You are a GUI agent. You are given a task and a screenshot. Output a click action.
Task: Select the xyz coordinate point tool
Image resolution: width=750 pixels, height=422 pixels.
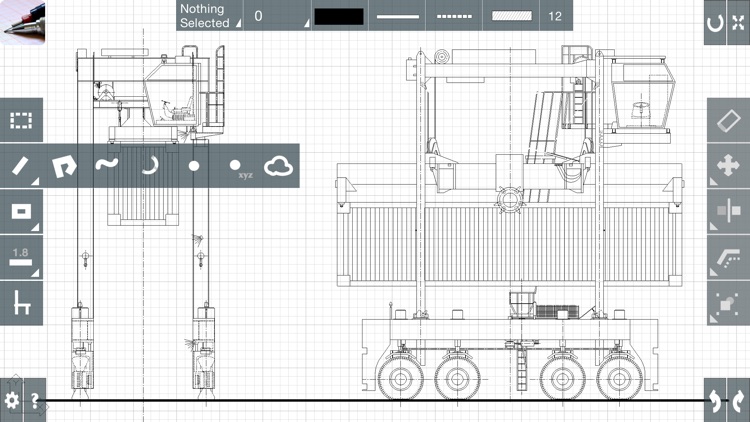(x=241, y=168)
